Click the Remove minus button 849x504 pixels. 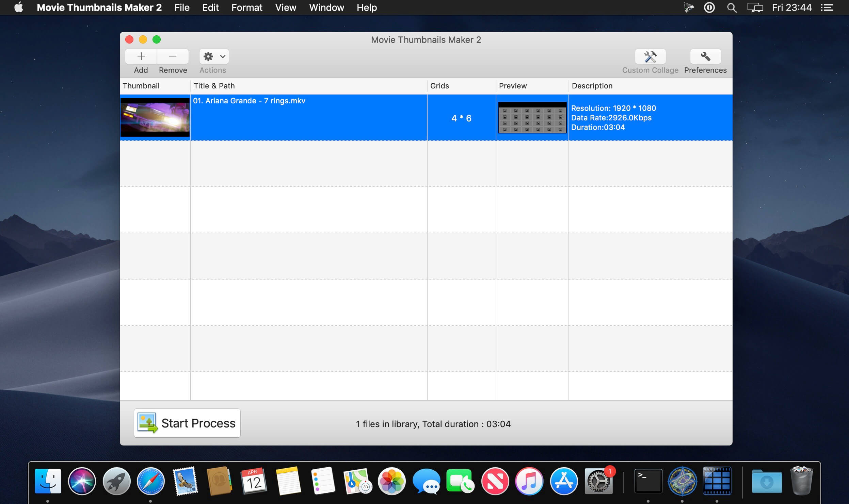[173, 56]
